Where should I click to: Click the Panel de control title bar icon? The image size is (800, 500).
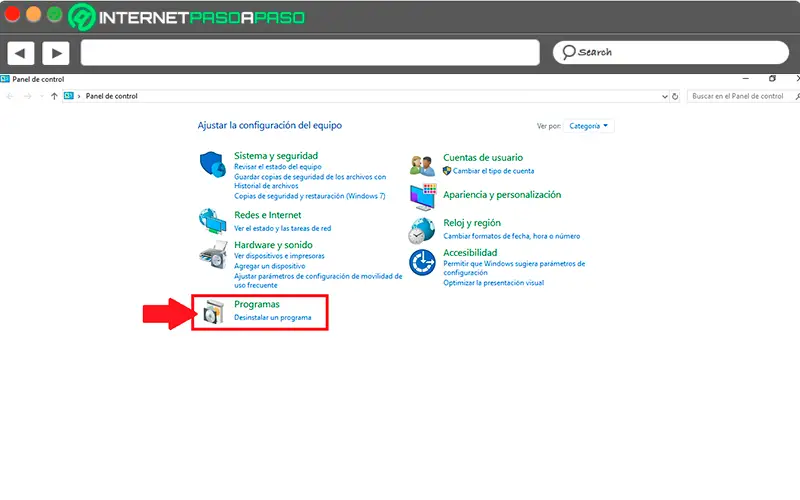point(5,79)
